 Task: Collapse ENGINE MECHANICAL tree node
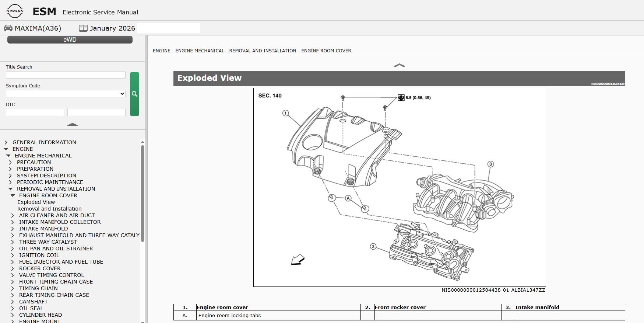click(x=8, y=156)
